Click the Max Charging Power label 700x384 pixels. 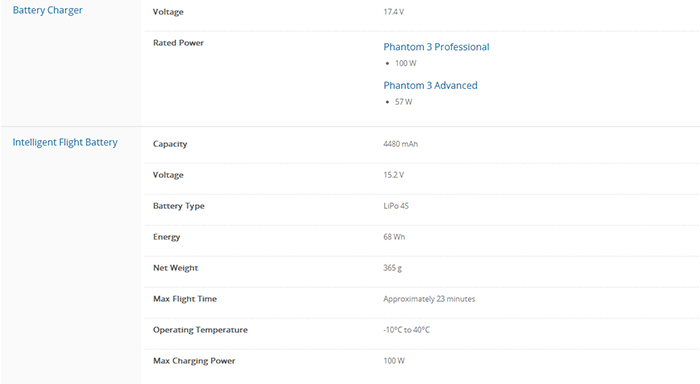coord(194,361)
